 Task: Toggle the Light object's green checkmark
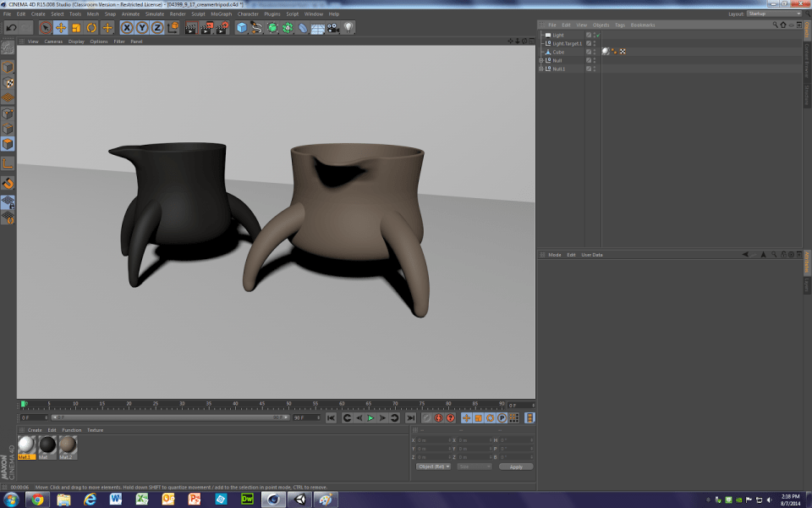pos(596,35)
